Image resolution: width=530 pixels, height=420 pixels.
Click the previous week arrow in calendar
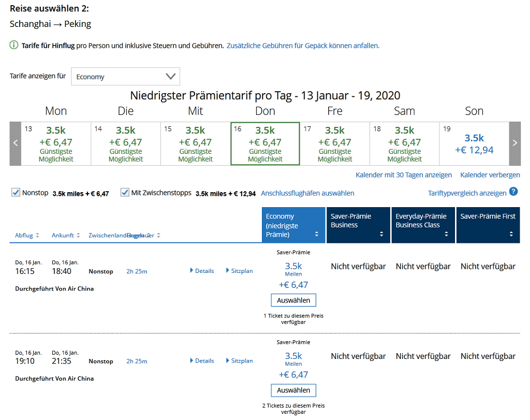point(16,143)
